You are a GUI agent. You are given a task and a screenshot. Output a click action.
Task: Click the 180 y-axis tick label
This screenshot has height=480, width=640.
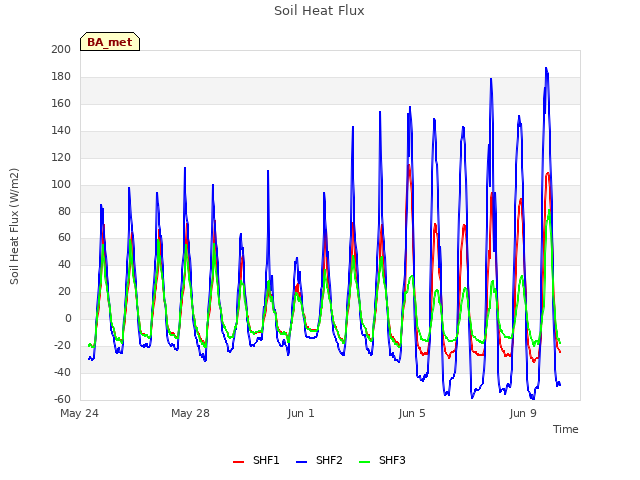61,76
